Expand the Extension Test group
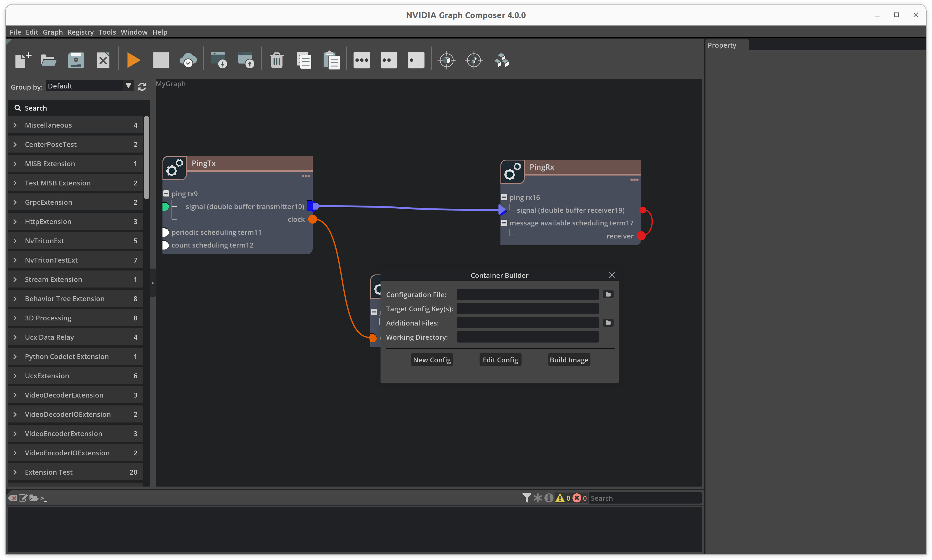Image resolution: width=932 pixels, height=560 pixels. point(15,472)
